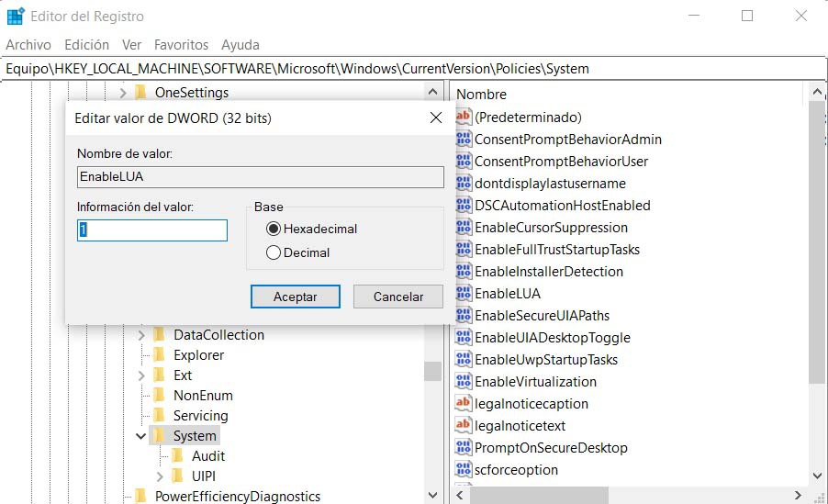
Task: Open the Archivo menu
Action: click(28, 44)
